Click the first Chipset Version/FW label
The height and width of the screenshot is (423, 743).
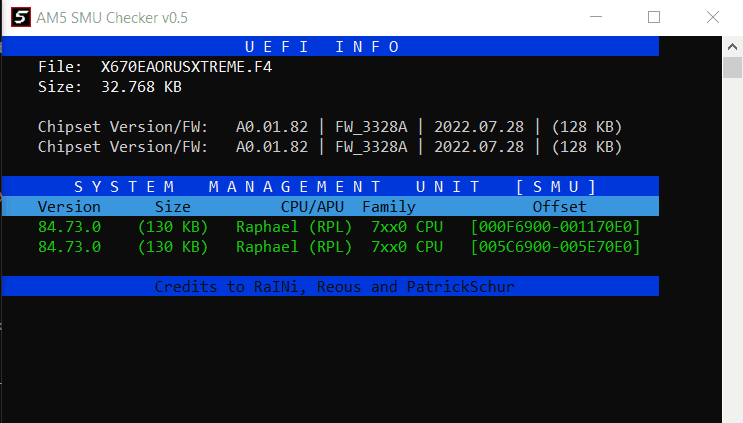click(123, 127)
